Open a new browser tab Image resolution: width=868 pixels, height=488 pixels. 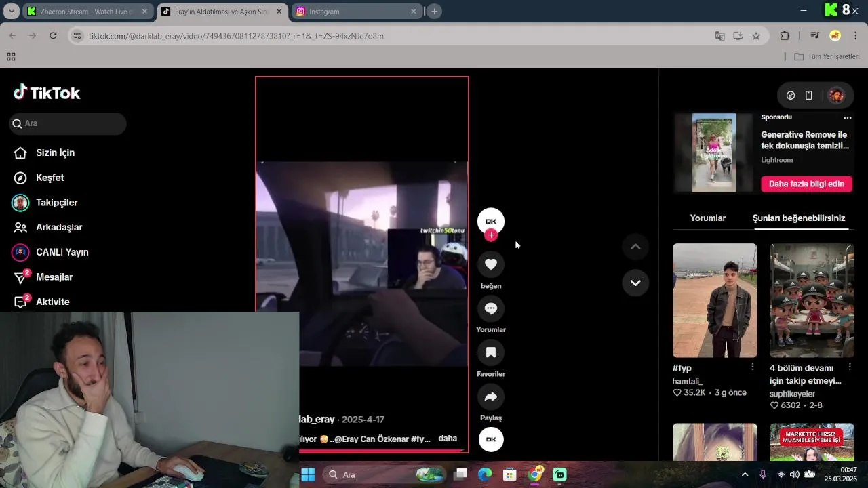click(x=435, y=12)
